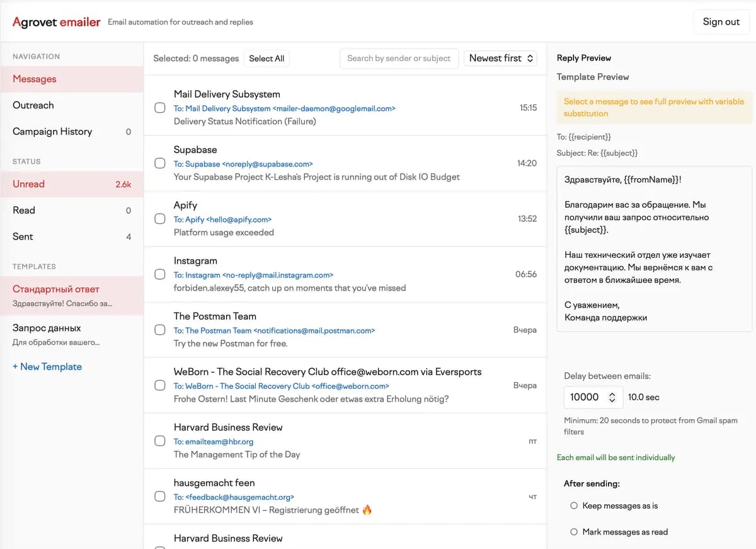The height and width of the screenshot is (549, 756).
Task: Select the Запрос данных template
Action: [x=72, y=335]
